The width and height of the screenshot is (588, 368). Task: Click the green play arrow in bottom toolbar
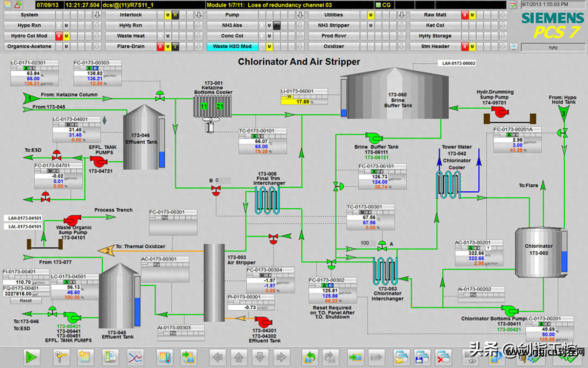tap(31, 357)
